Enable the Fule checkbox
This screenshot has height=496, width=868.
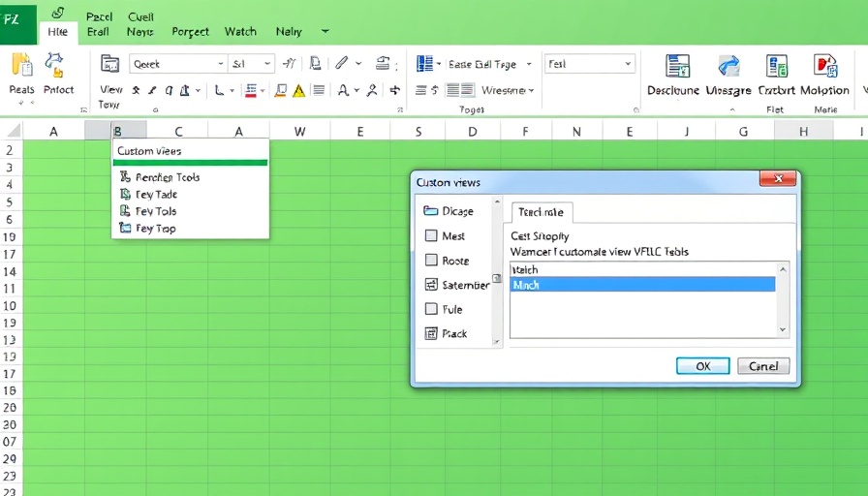[432, 309]
